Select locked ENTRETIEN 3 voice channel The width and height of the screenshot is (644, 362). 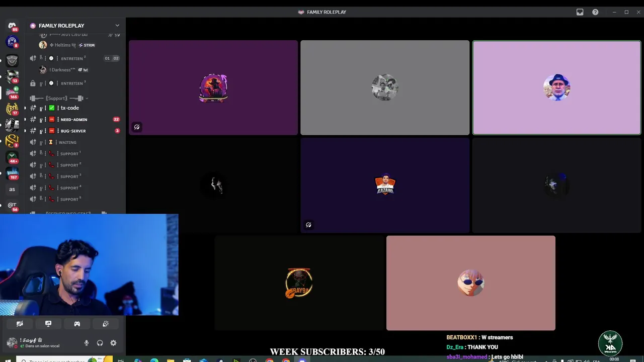pos(75,83)
